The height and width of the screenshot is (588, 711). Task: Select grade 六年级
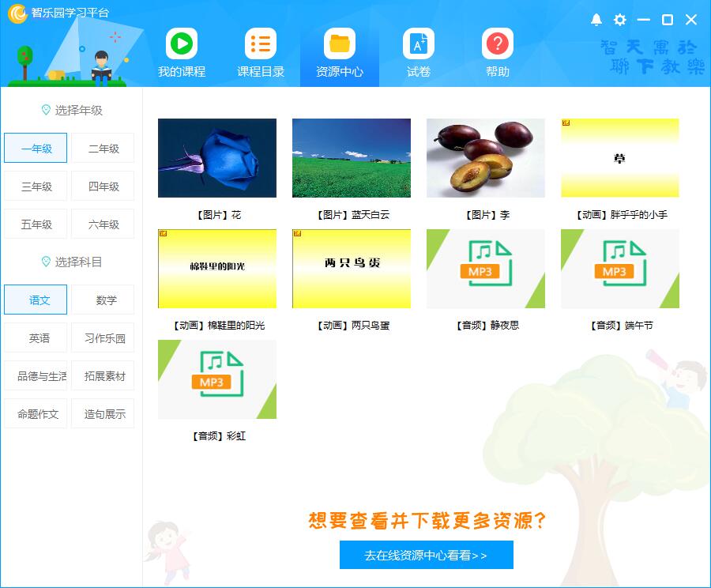(x=103, y=224)
